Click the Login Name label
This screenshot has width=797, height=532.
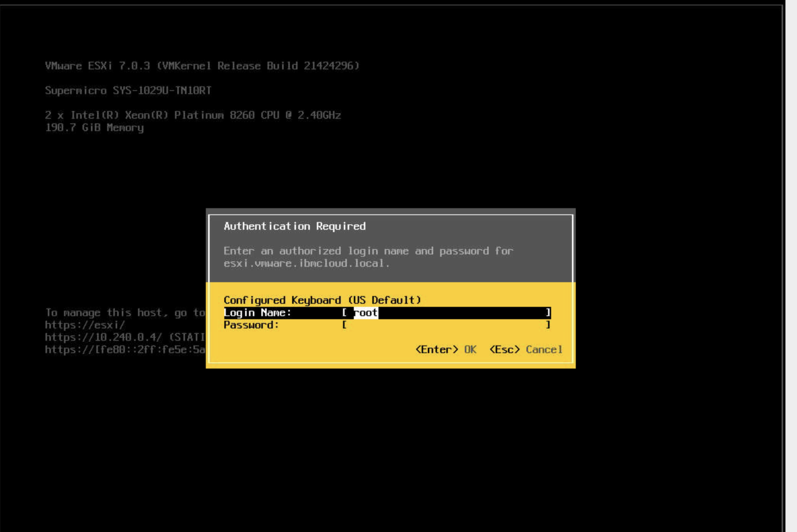(257, 313)
